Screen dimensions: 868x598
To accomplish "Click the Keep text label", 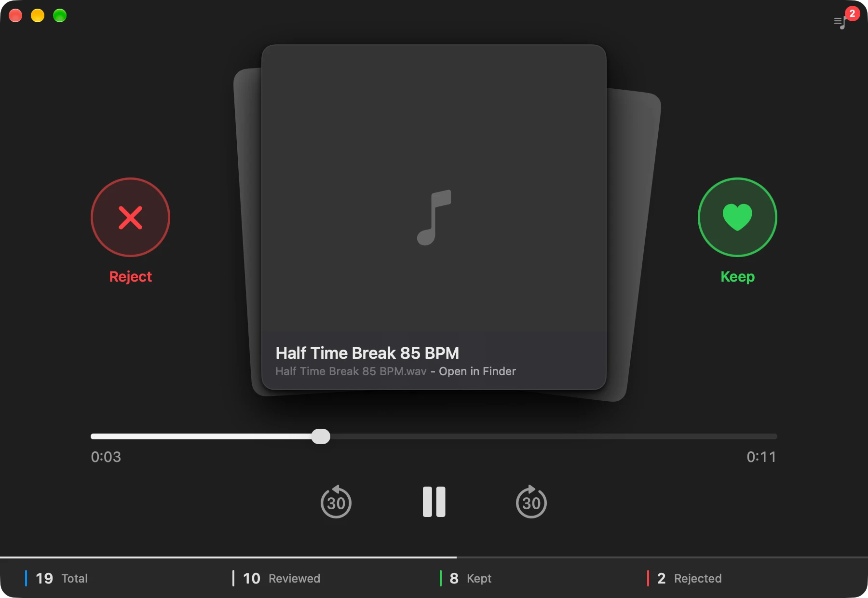I will [x=737, y=277].
